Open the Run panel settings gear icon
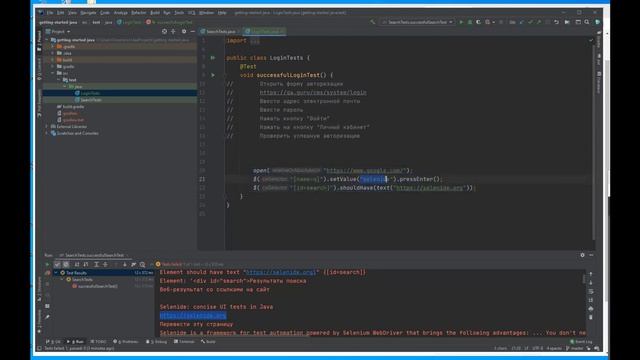The height and width of the screenshot is (360, 640). tap(582, 255)
